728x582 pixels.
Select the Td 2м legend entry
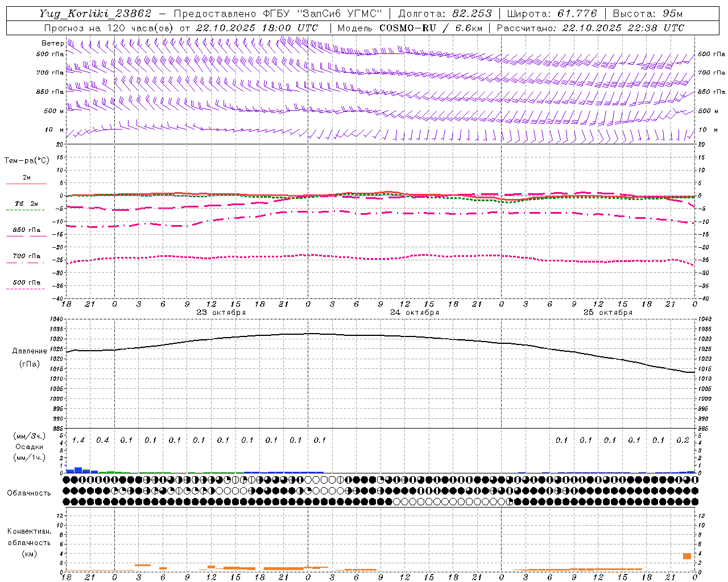[x=27, y=203]
